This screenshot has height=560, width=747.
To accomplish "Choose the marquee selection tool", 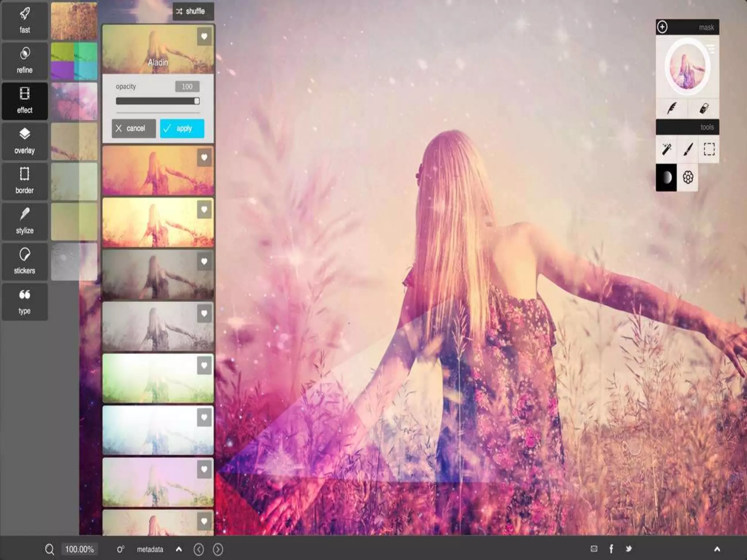I will tap(709, 149).
